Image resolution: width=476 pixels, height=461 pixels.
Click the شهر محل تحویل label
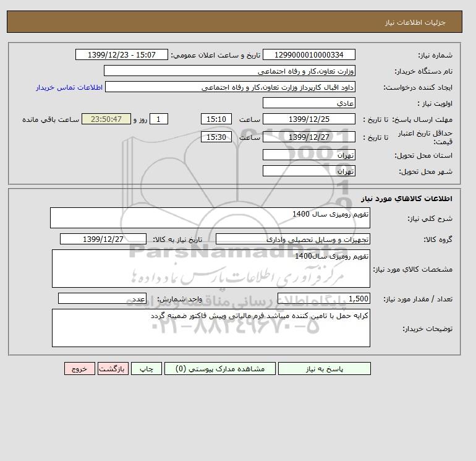tap(425, 171)
